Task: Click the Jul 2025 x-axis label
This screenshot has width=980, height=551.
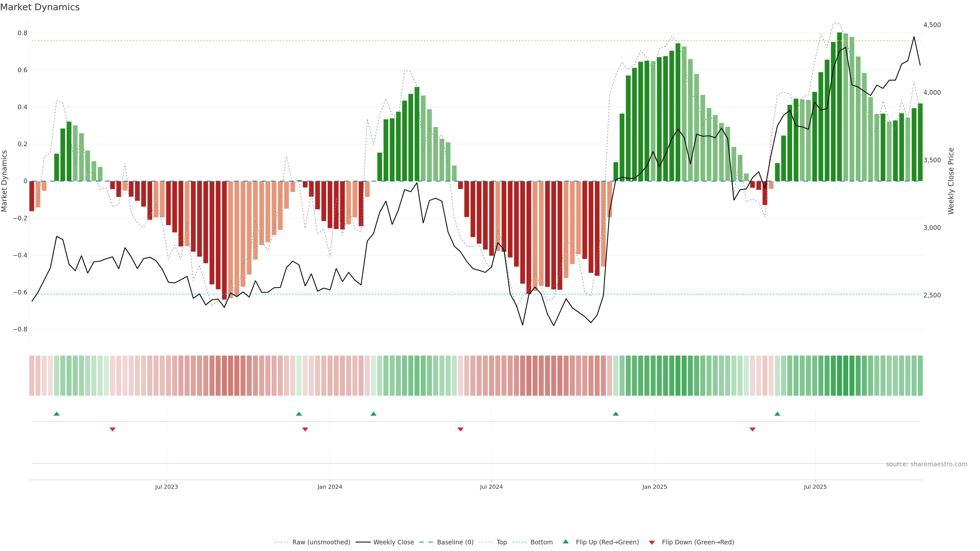Action: (x=815, y=487)
